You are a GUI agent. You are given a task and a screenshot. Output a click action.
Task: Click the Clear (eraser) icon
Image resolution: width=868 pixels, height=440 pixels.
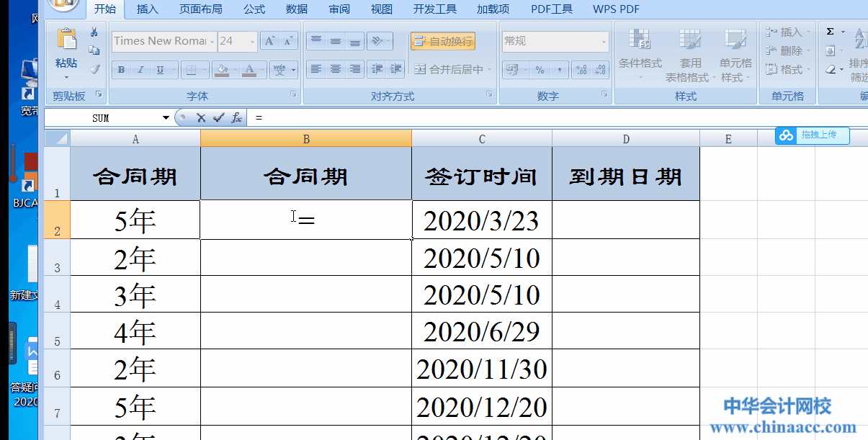(830, 70)
